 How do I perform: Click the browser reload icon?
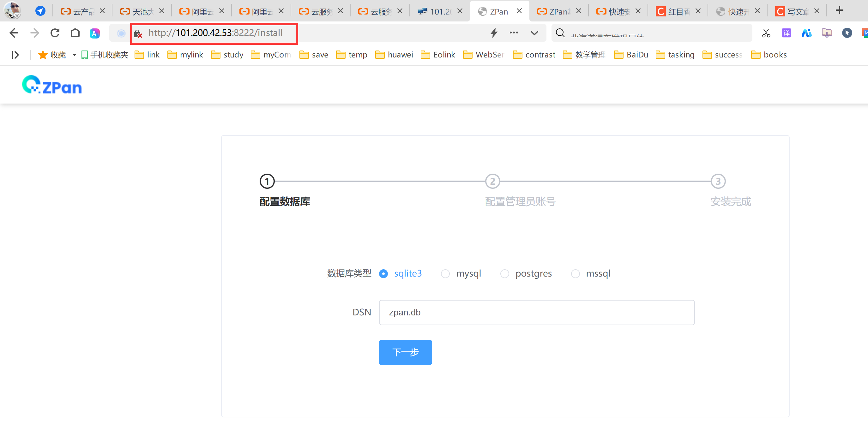click(x=55, y=33)
